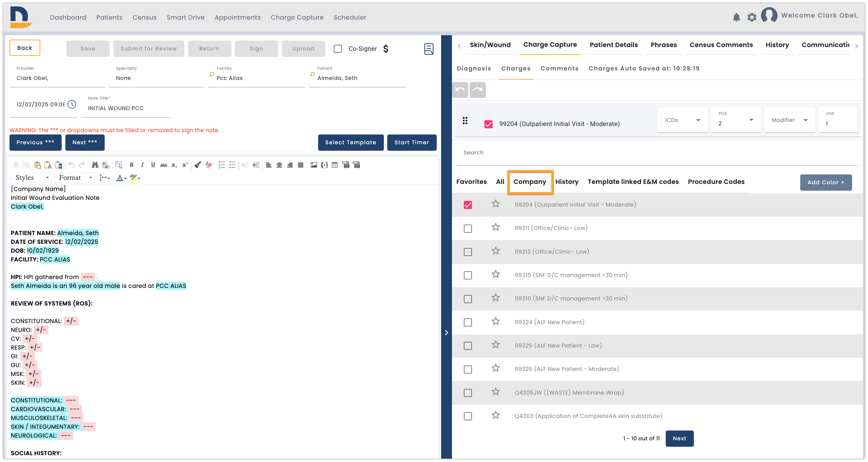Viewport: 868px width, 462px height.
Task: Click the Replace icon in the editor toolbar
Action: [106, 165]
